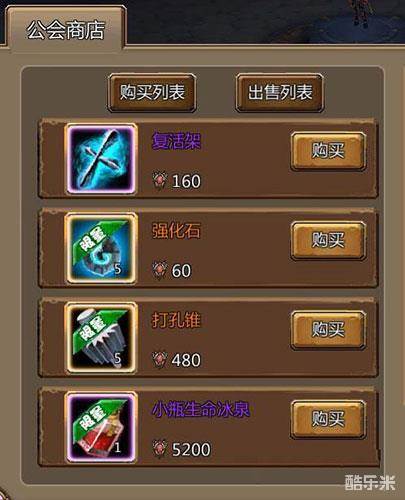
Task: Choose the 小瓶生命冰泉 red potion icon
Action: (x=101, y=427)
